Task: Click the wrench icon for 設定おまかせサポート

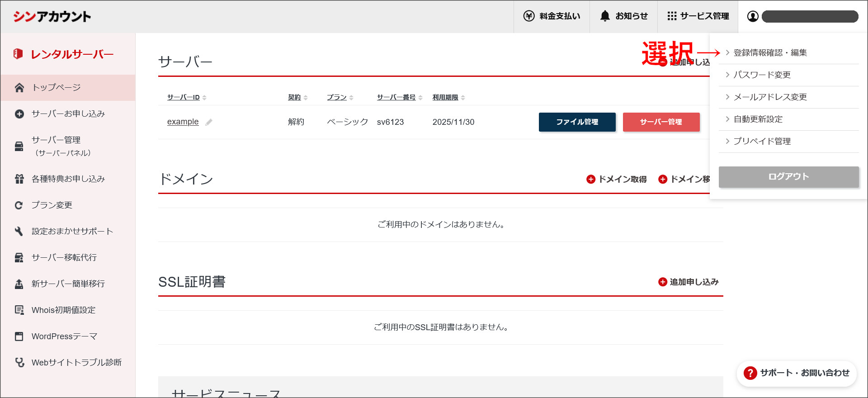Action: (19, 232)
